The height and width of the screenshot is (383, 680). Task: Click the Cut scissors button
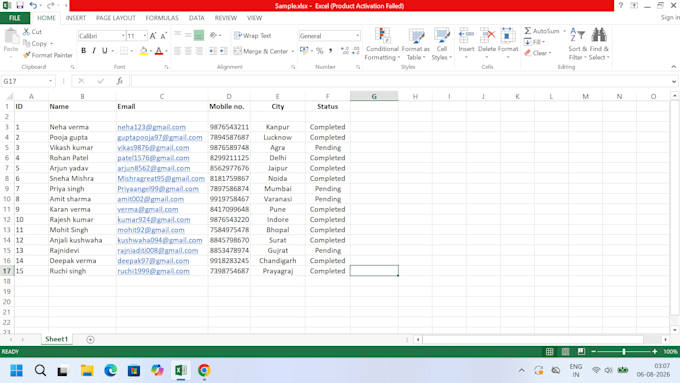coord(32,32)
